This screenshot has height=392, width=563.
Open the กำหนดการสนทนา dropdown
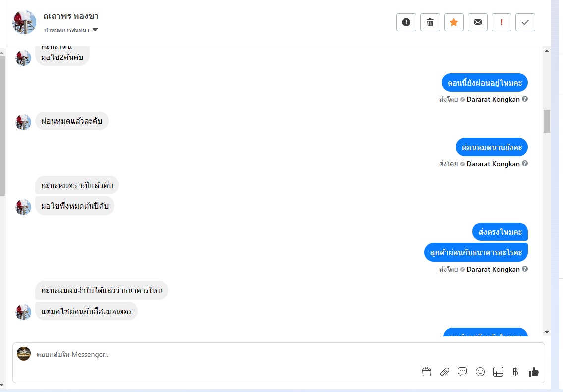coord(71,30)
